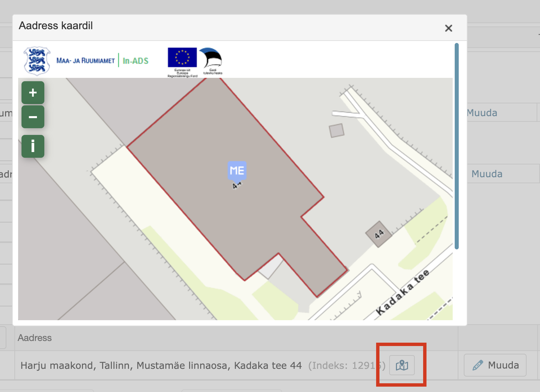Zoom in the map with the plus button
The image size is (540, 392).
[33, 93]
